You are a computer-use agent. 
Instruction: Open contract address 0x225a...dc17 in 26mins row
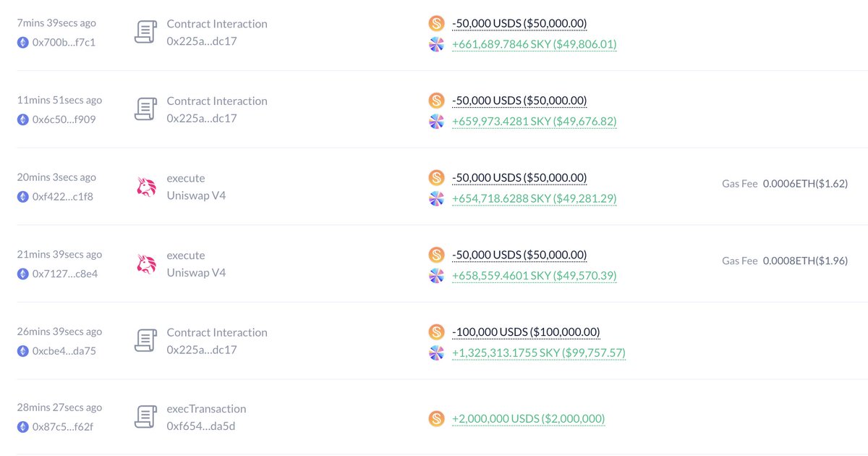[x=202, y=350]
